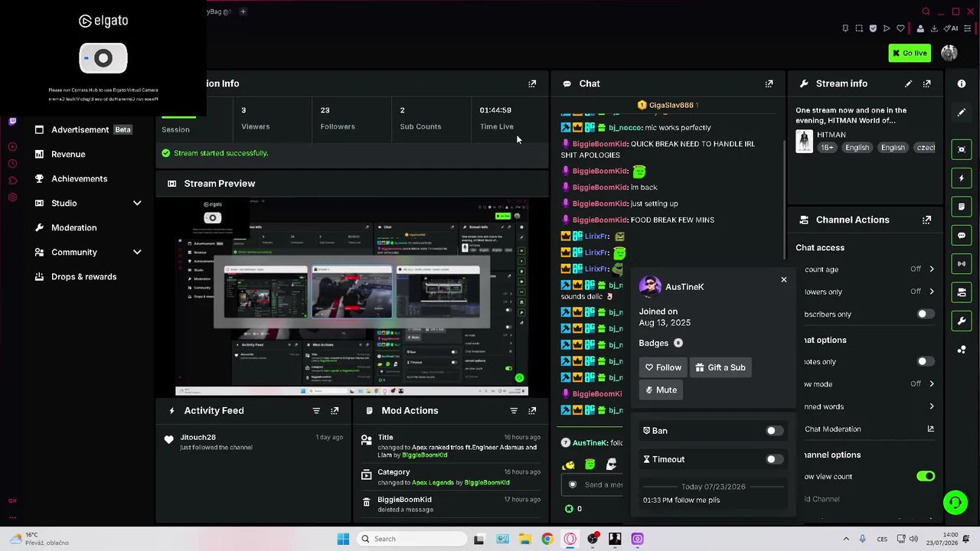Pop out the Mod Actions panel
The image size is (980, 551).
click(532, 411)
